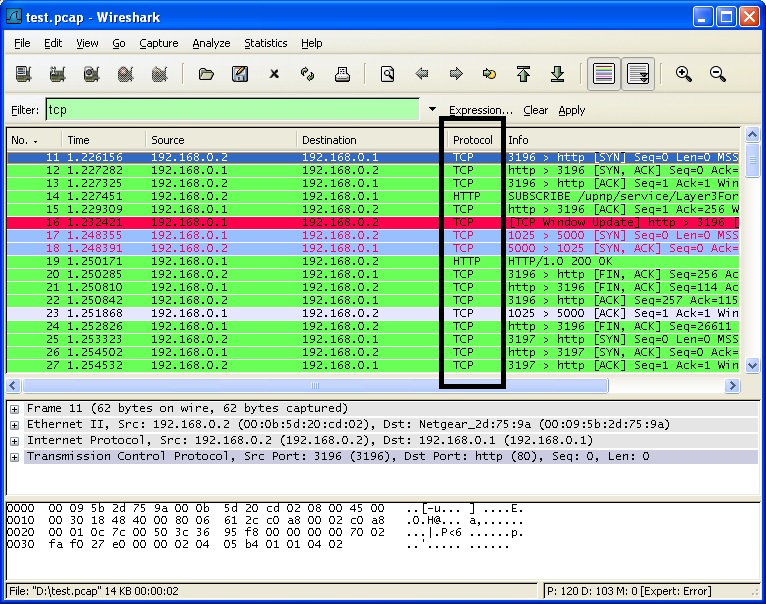
Task: Click the Zoom In magnifier icon
Action: pyautogui.click(x=684, y=74)
